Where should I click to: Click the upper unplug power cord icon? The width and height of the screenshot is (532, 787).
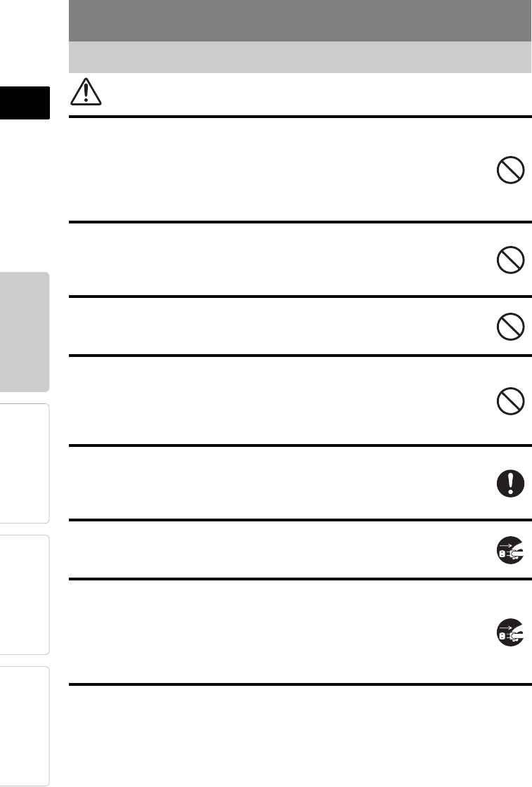click(x=510, y=550)
